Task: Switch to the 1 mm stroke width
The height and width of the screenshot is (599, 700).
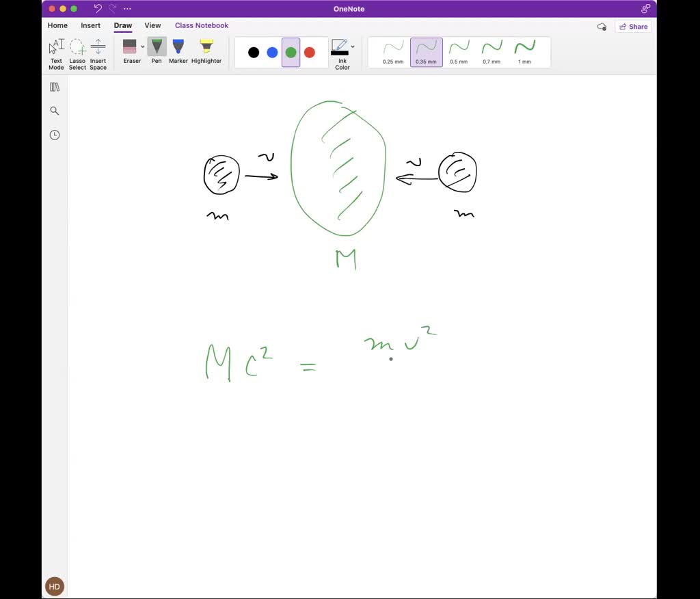Action: (x=524, y=52)
